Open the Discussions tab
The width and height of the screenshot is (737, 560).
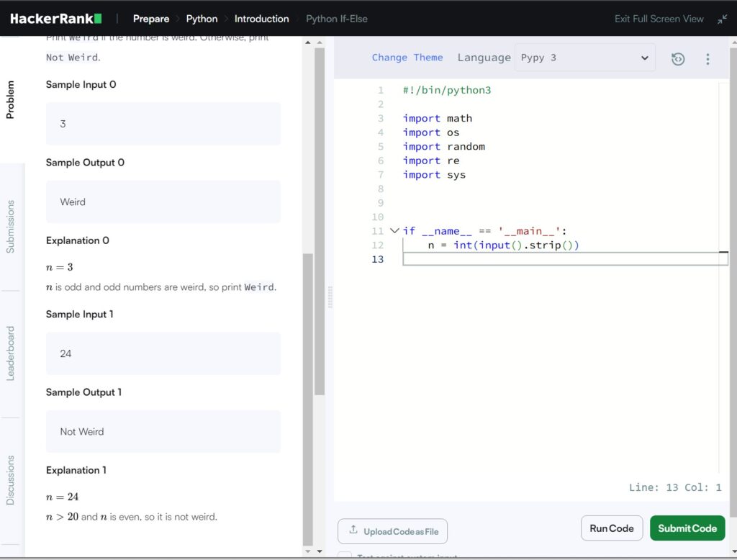(x=11, y=480)
